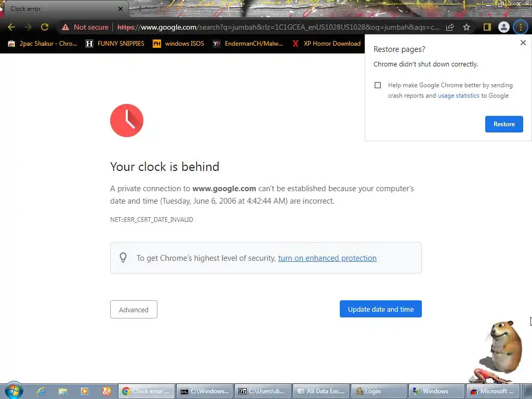532x399 pixels.
Task: Click the Restore button
Action: (x=504, y=124)
